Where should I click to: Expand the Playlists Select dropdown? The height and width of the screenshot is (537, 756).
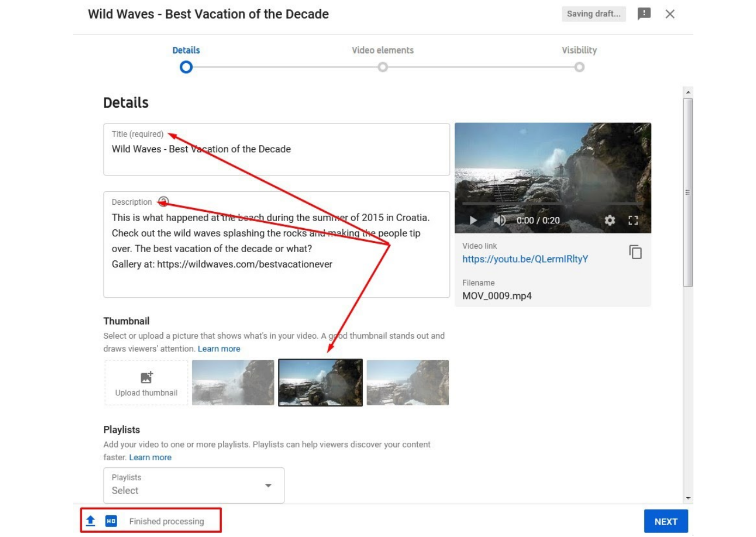coord(194,485)
